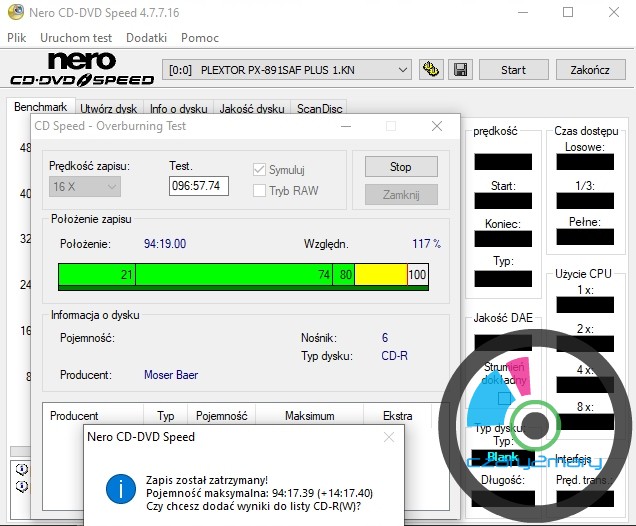This screenshot has height=526, width=636.
Task: Click the first info icon in the log list
Action: coord(22,470)
